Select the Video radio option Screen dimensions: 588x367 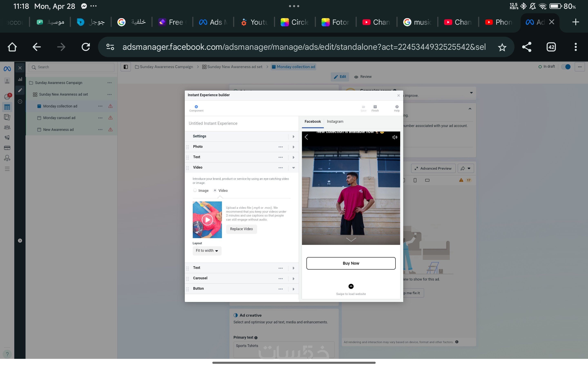tap(215, 191)
